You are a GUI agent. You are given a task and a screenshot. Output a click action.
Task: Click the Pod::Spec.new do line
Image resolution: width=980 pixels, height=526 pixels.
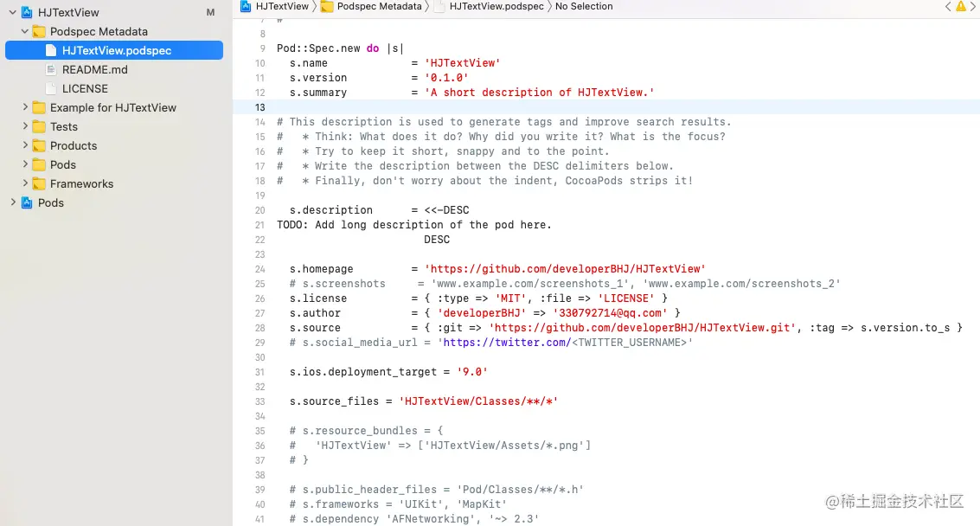click(341, 48)
